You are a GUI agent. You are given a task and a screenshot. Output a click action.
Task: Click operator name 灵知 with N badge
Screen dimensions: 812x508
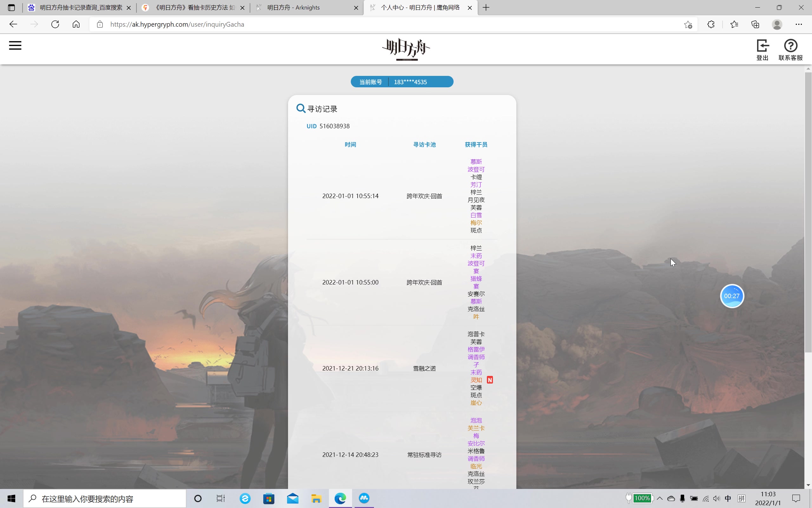coord(476,380)
